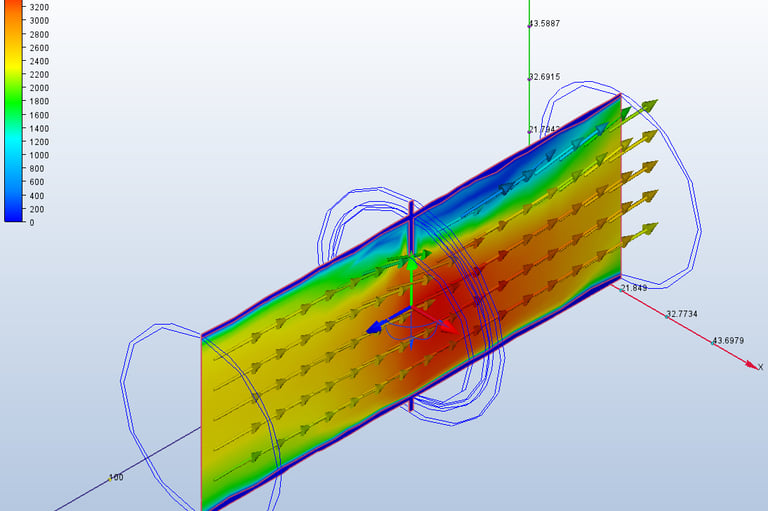Image resolution: width=768 pixels, height=511 pixels.
Task: Click legend value 1800
Action: click(39, 101)
